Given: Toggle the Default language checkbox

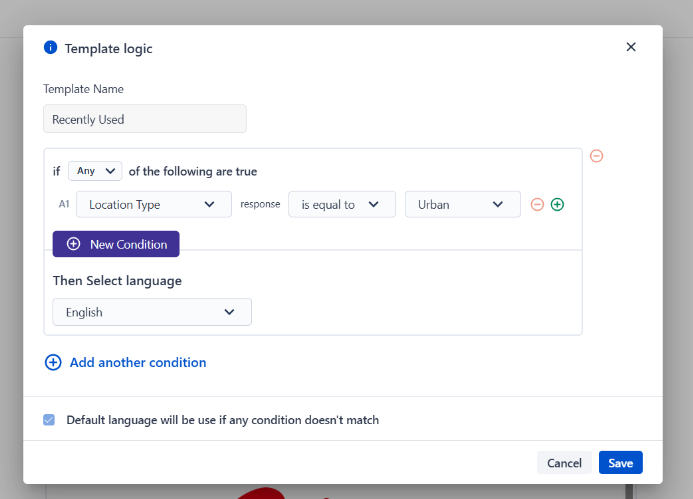Looking at the screenshot, I should point(49,420).
